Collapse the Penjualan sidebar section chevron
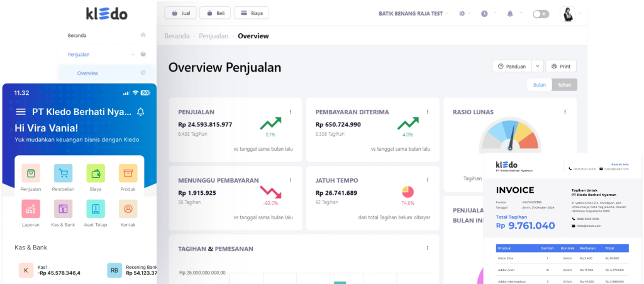644x284 pixels. (x=133, y=54)
